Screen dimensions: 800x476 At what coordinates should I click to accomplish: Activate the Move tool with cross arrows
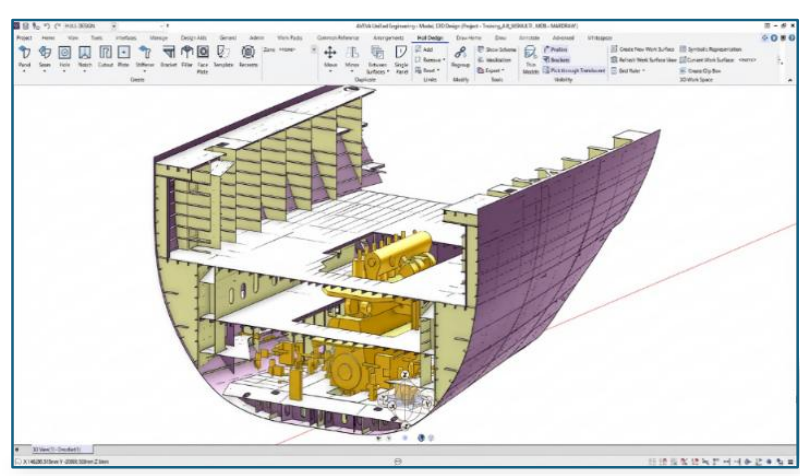pos(330,53)
